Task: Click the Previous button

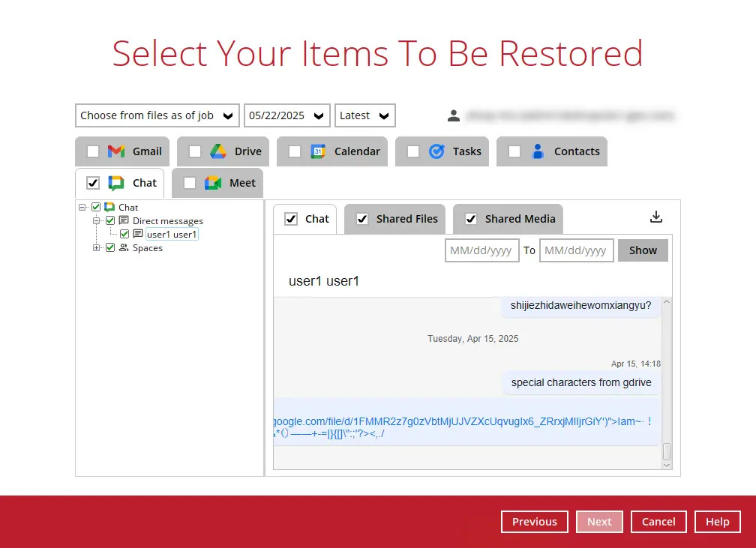Action: click(x=534, y=522)
